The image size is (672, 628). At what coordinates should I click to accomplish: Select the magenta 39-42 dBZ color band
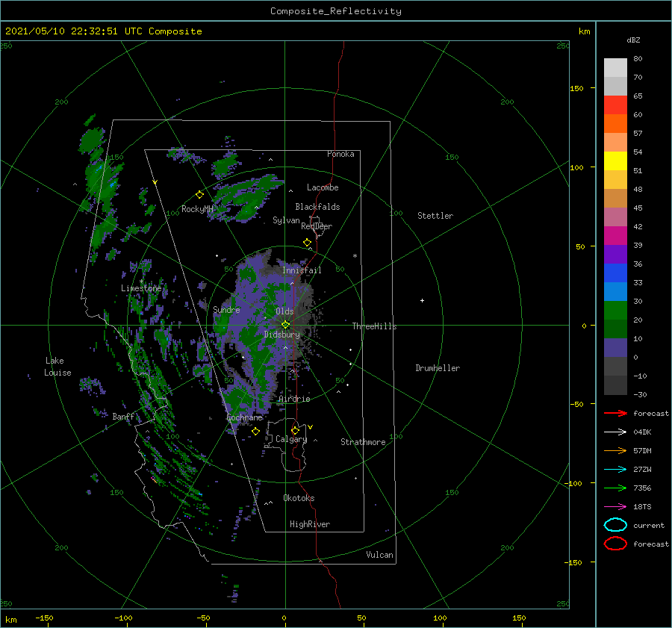tap(615, 236)
